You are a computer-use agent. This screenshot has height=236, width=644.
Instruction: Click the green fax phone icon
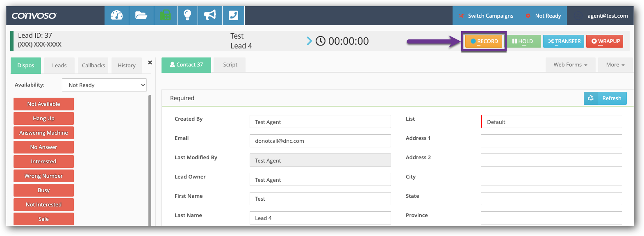point(165,16)
